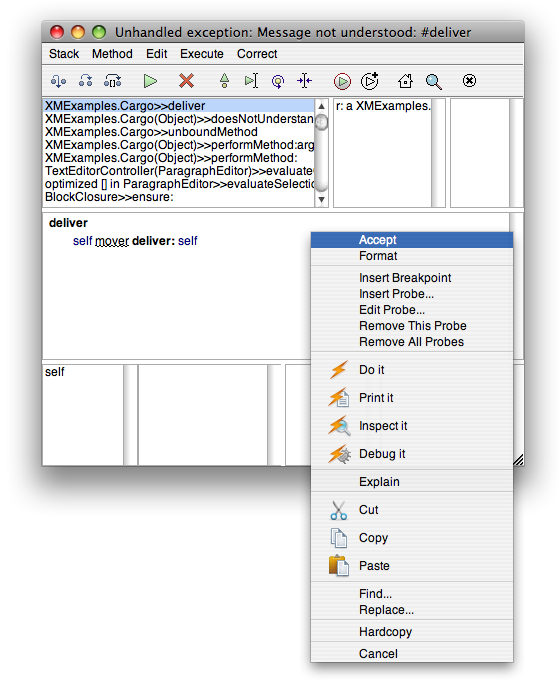Select BlockClosure>>ensure: stack entry
Screen dimensions: 559x693
109,197
